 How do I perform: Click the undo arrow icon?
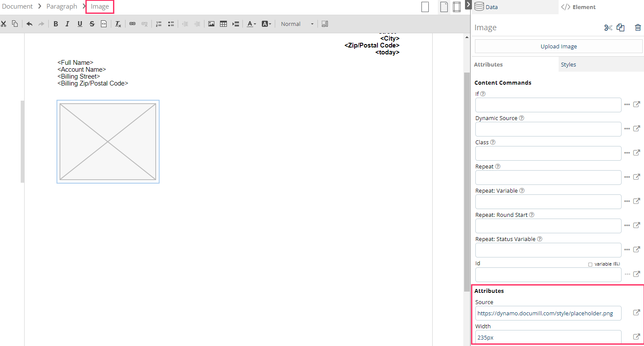pyautogui.click(x=29, y=24)
